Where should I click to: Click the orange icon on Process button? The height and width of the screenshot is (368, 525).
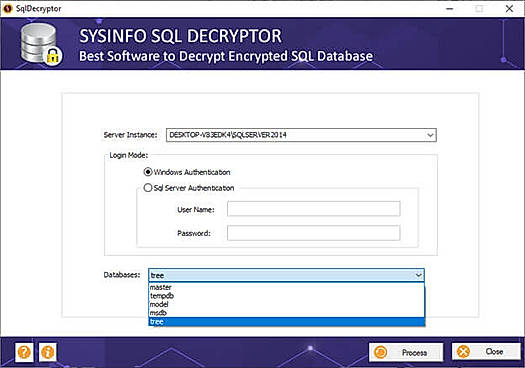point(380,352)
